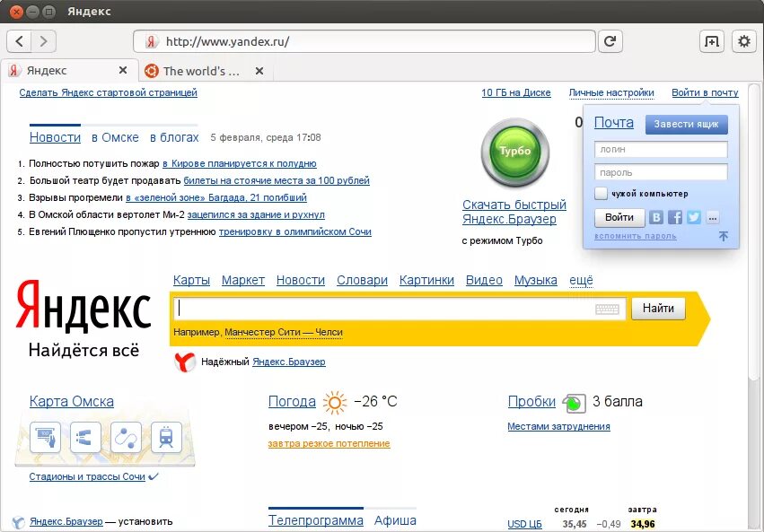Click the site favicon in address bar

151,41
